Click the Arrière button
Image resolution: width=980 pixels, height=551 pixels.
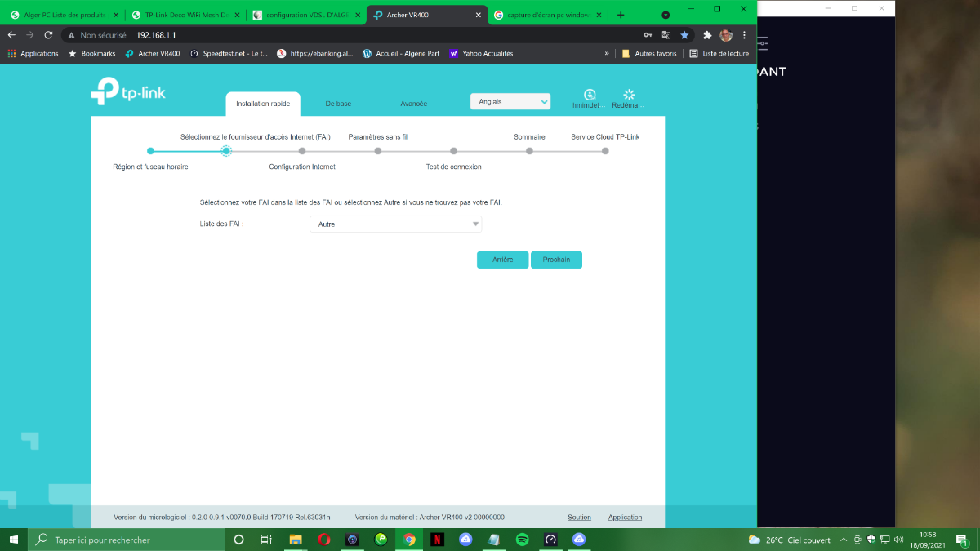click(x=503, y=260)
